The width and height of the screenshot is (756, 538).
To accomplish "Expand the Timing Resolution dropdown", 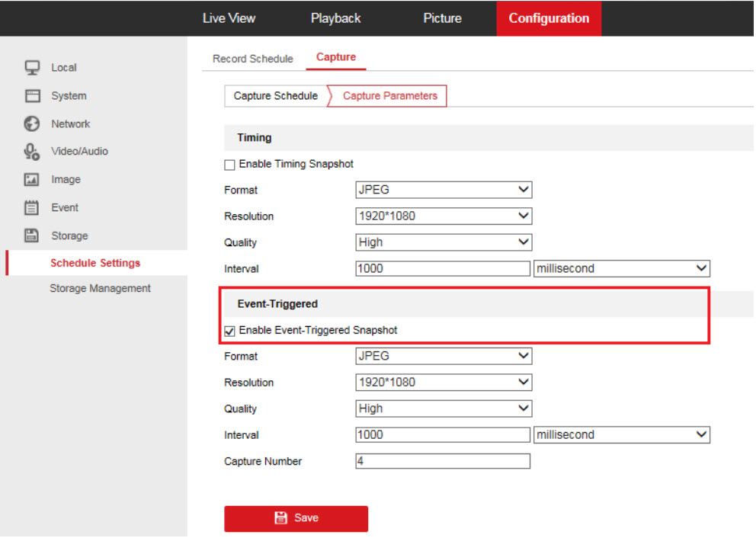I will pos(443,216).
